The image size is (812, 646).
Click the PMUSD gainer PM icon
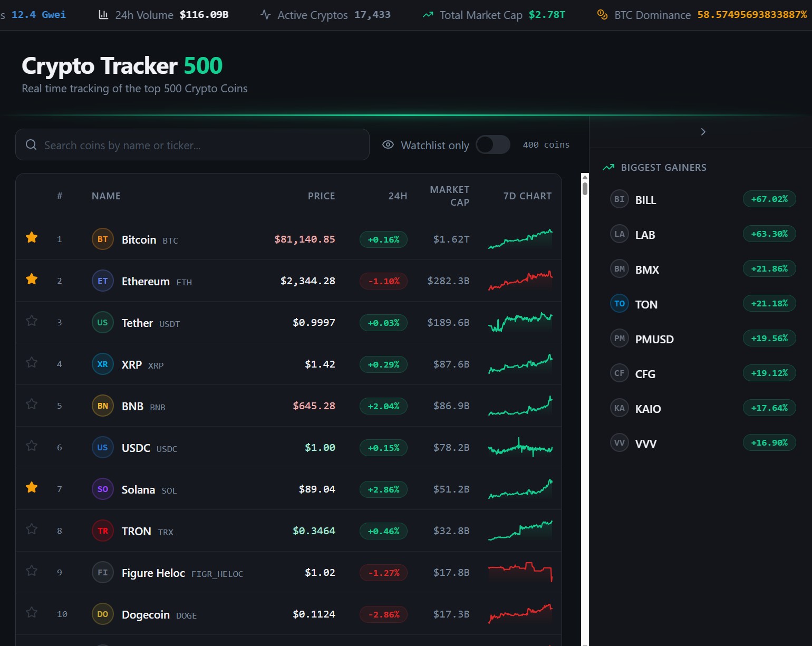point(620,338)
